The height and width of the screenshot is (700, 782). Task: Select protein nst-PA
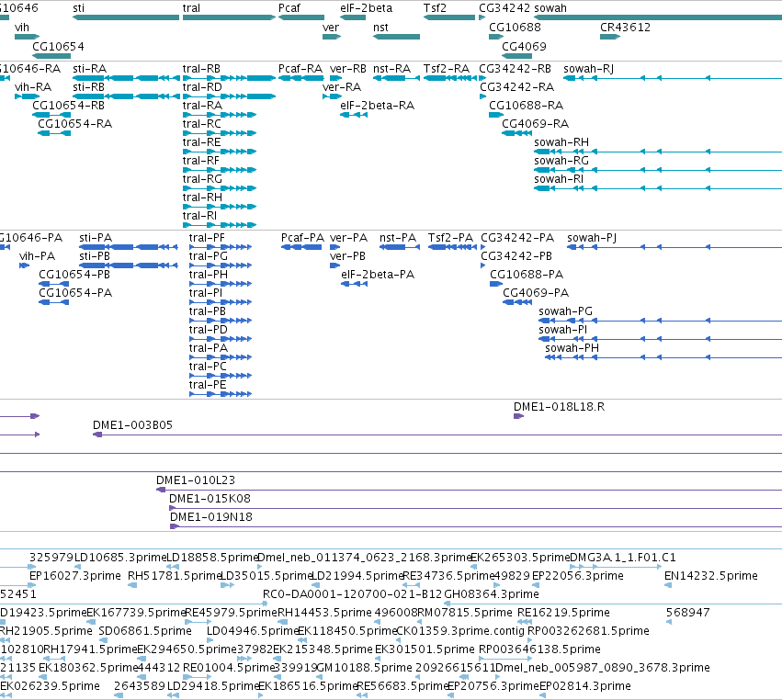coord(400,247)
